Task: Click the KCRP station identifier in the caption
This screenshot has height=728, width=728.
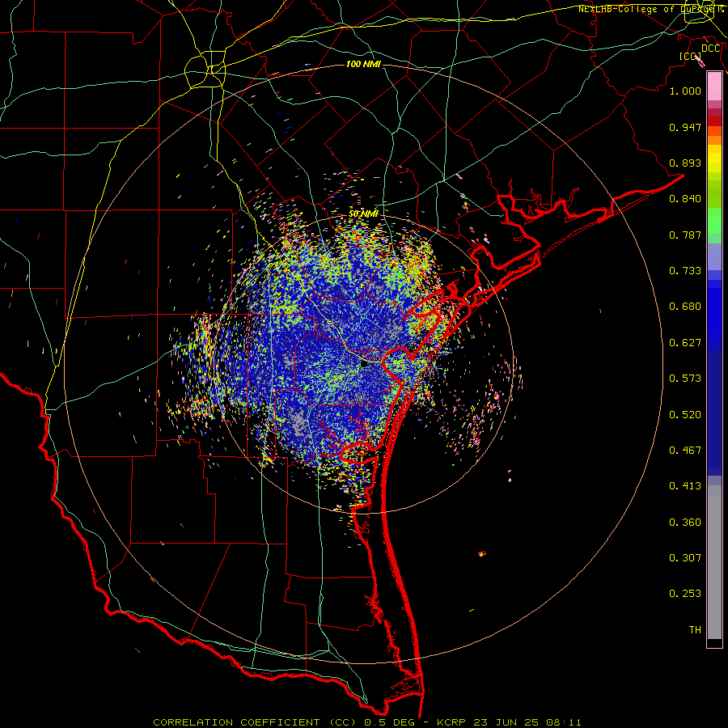Action: click(451, 722)
